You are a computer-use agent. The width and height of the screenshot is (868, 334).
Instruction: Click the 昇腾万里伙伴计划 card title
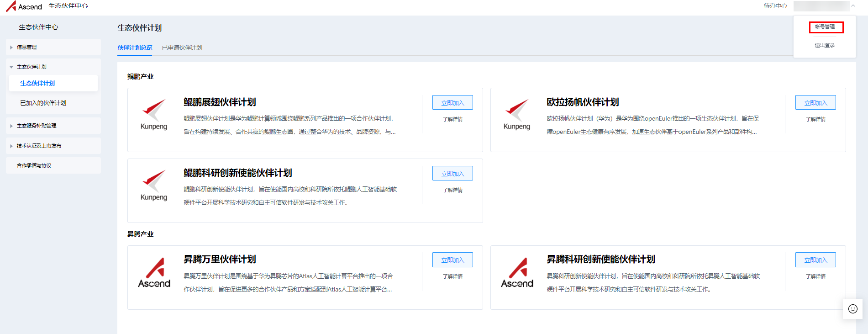[220, 259]
